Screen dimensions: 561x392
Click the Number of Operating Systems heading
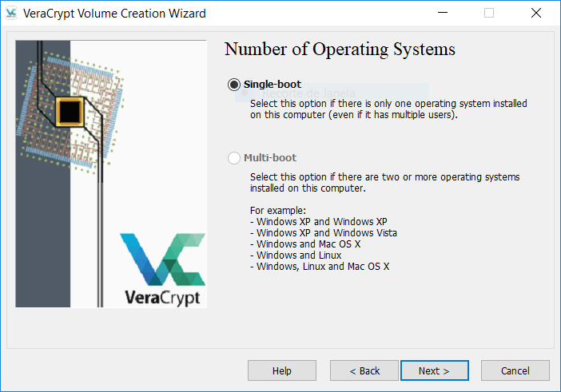pyautogui.click(x=340, y=49)
